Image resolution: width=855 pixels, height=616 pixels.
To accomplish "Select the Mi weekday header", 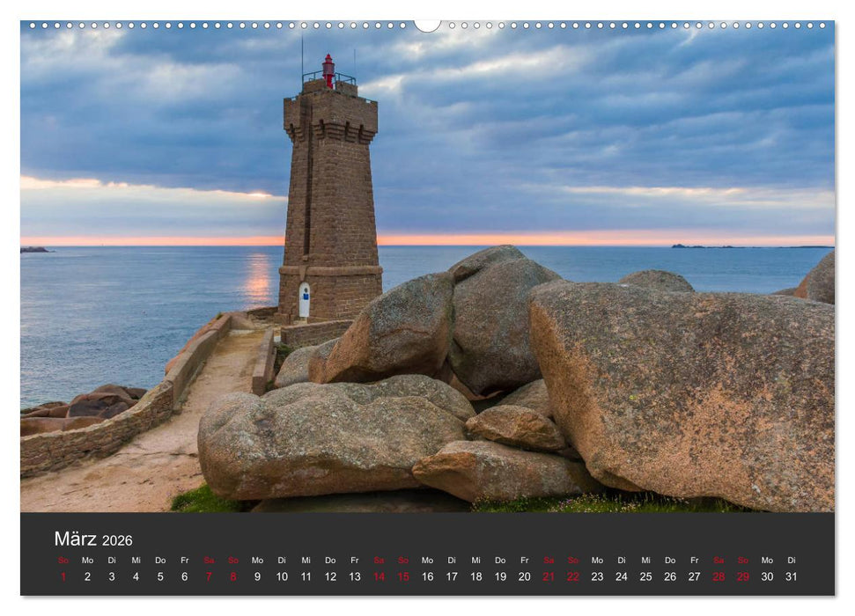I will [x=136, y=559].
